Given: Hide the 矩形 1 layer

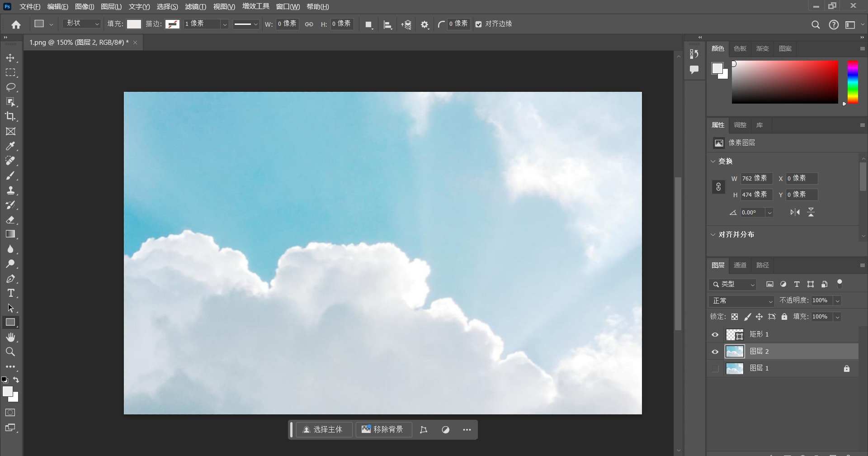Looking at the screenshot, I should coord(715,335).
